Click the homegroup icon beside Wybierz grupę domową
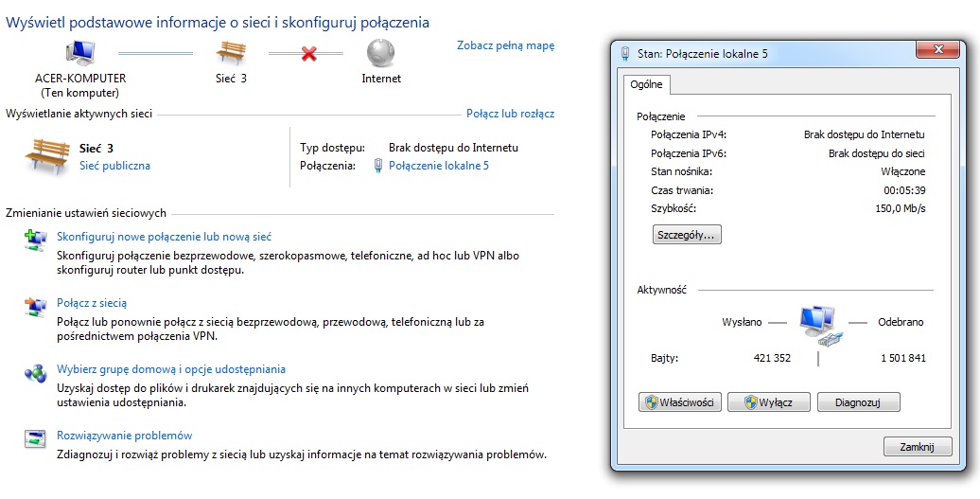Viewport: 980px width, 499px height. tap(35, 373)
